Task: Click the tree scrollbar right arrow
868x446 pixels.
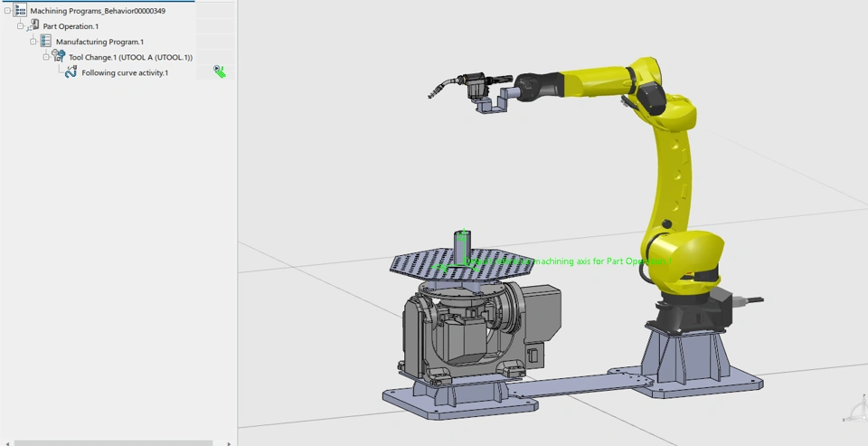Action: click(229, 443)
